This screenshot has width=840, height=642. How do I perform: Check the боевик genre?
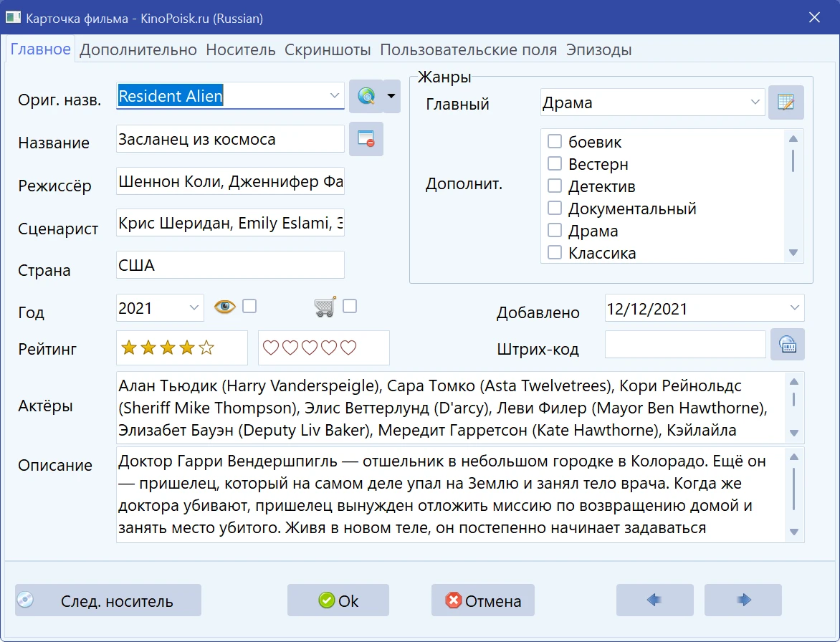click(x=555, y=141)
